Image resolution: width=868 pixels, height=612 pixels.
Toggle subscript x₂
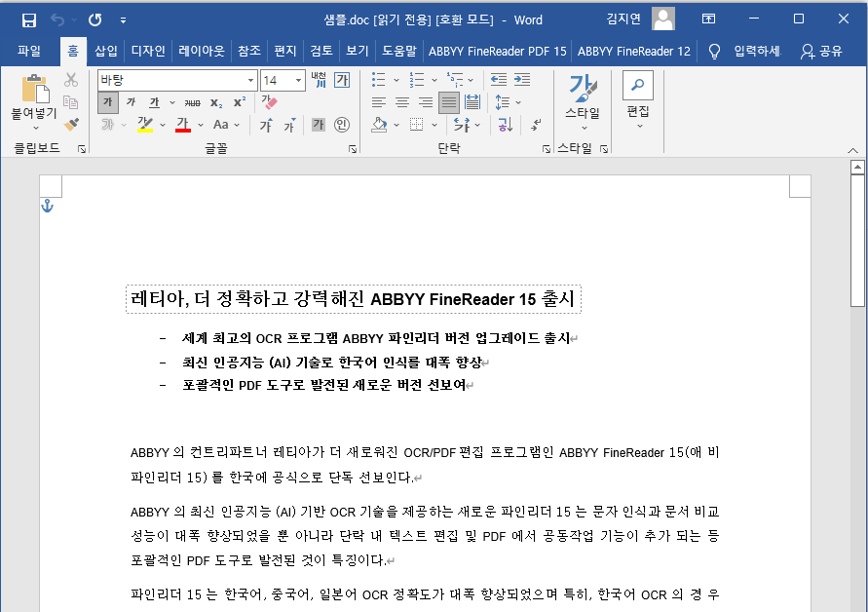pos(216,102)
